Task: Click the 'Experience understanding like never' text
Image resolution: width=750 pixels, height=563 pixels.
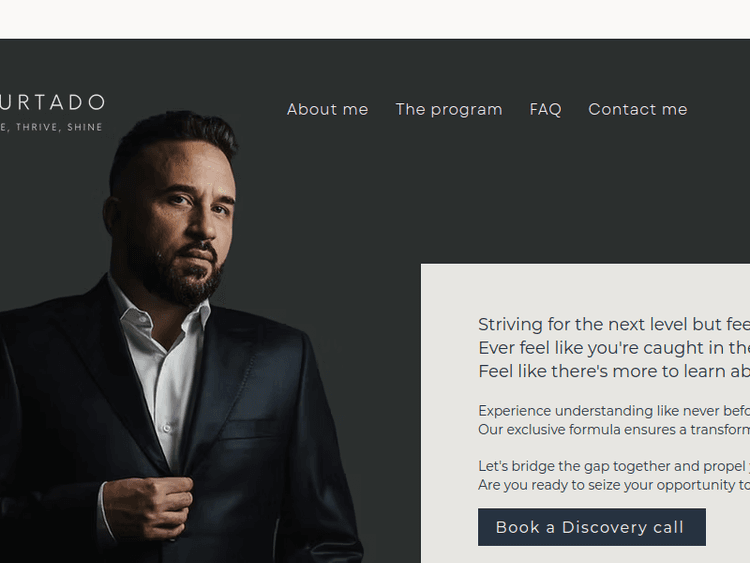Action: 613,411
